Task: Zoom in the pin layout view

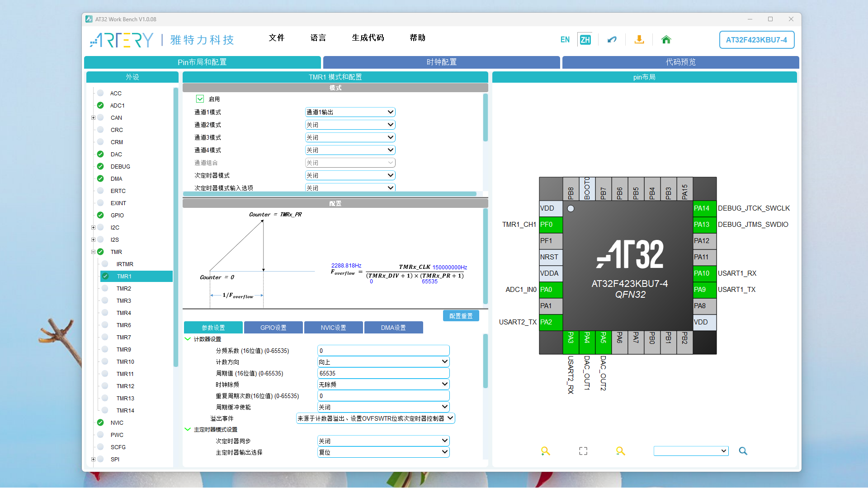Action: pos(546,451)
